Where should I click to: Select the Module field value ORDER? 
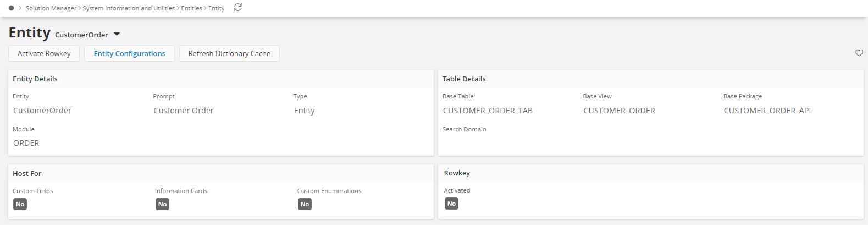26,143
